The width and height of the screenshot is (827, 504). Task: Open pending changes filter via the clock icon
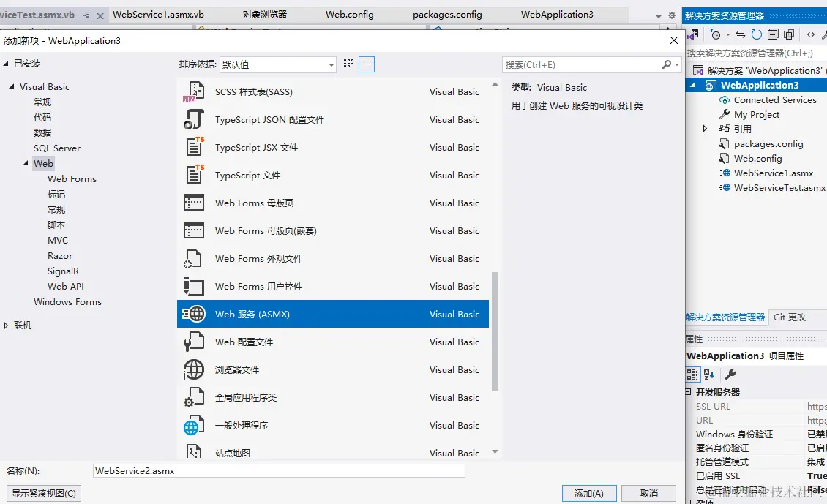click(x=716, y=34)
